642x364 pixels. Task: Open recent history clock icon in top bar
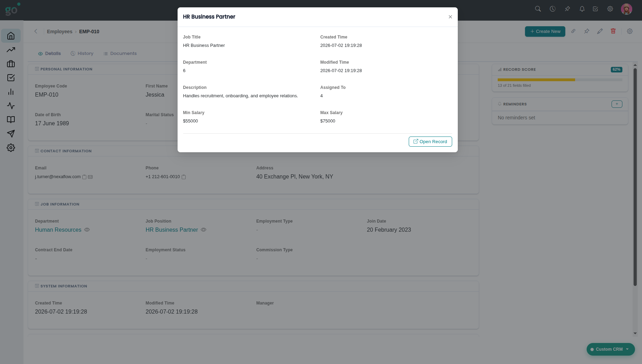click(x=553, y=9)
